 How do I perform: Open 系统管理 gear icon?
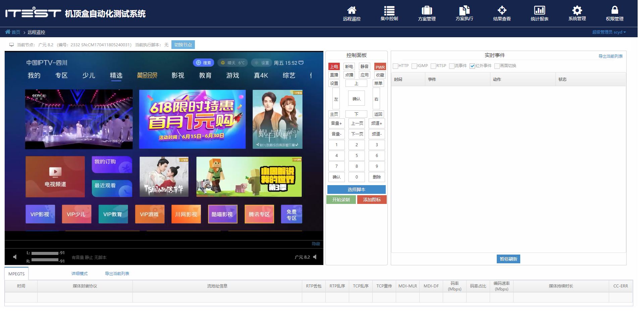pos(577,13)
